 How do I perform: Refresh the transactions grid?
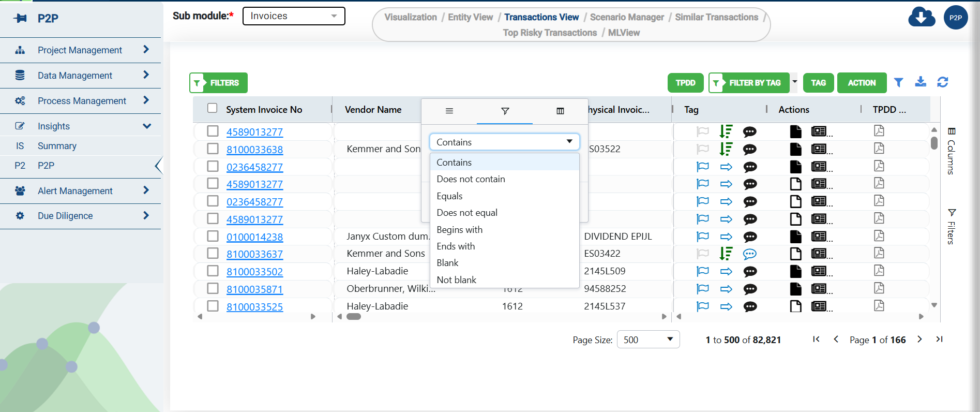click(x=943, y=82)
